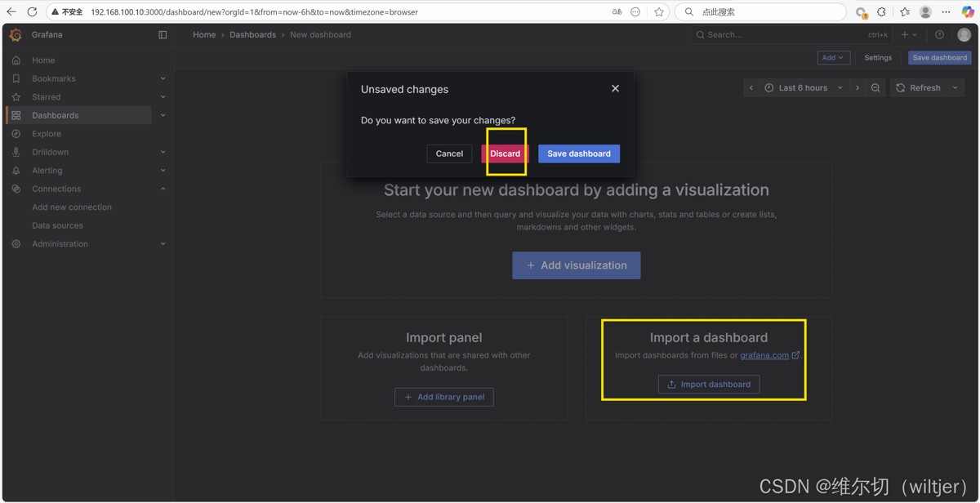
Task: Open Drilldown in the sidebar
Action: [x=50, y=152]
